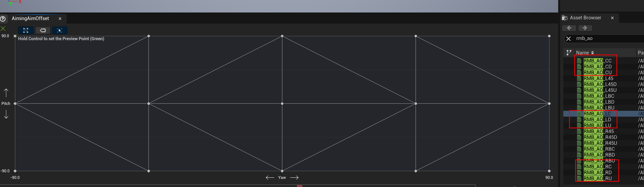Select the RMB_AO_RC asset

[x=597, y=167]
